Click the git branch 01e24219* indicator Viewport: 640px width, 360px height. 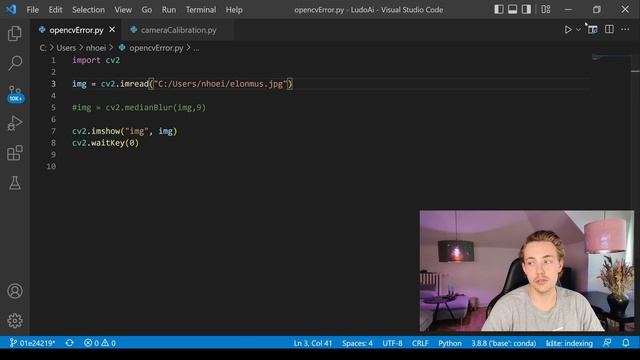32,343
